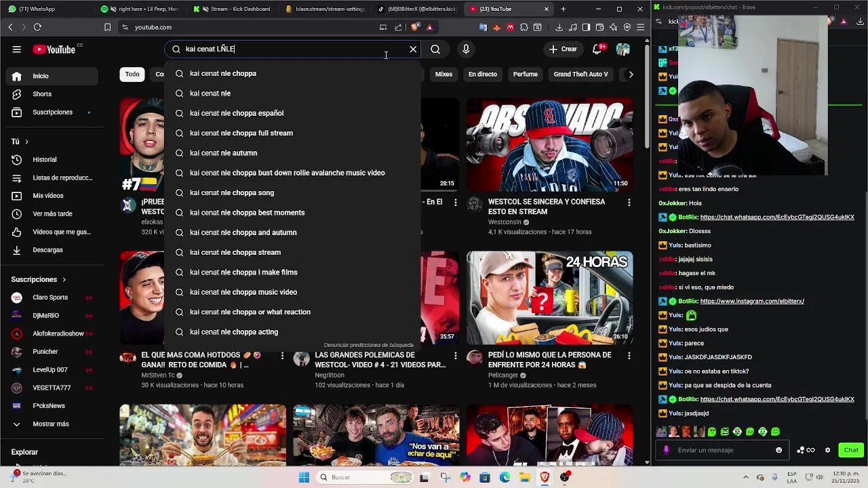Click in the YouTube search input
This screenshot has width=868, height=488.
(292, 49)
